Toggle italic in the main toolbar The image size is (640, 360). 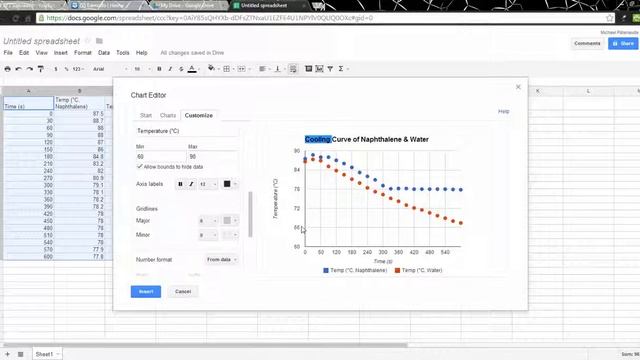170,69
